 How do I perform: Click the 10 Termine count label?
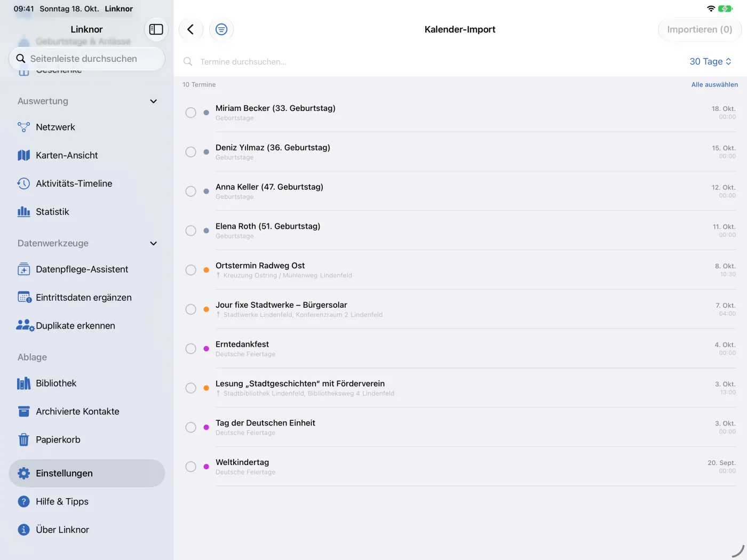tap(199, 84)
